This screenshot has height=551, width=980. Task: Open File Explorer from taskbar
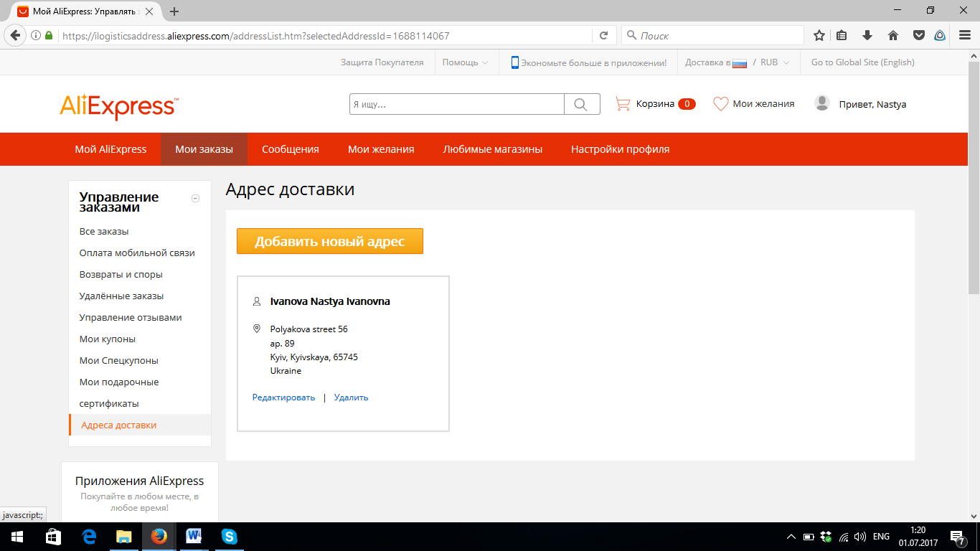(124, 537)
